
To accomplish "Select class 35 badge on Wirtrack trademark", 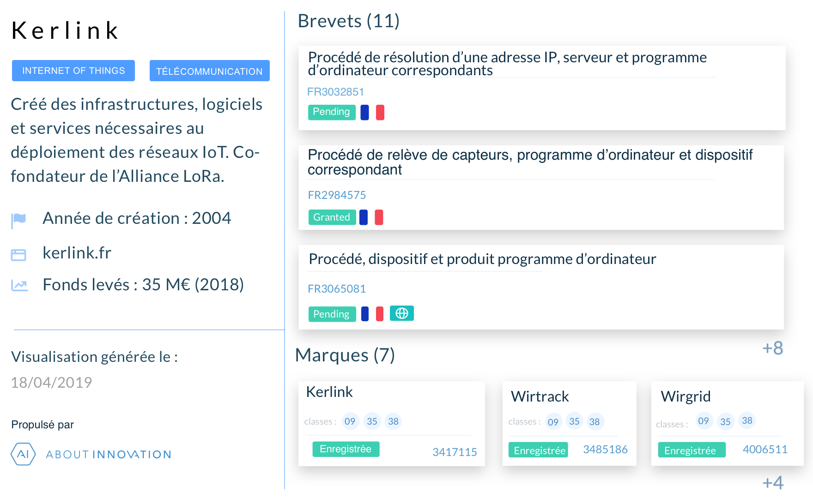I will [574, 421].
